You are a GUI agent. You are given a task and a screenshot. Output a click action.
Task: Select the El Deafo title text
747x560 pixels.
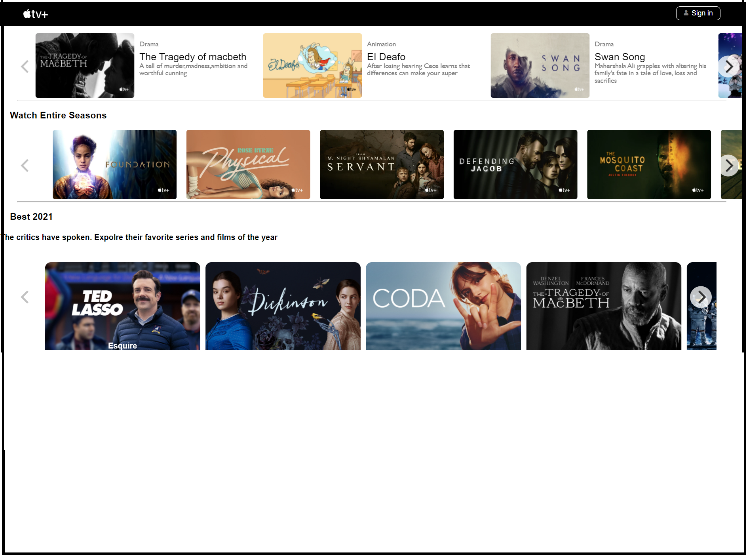pyautogui.click(x=386, y=57)
